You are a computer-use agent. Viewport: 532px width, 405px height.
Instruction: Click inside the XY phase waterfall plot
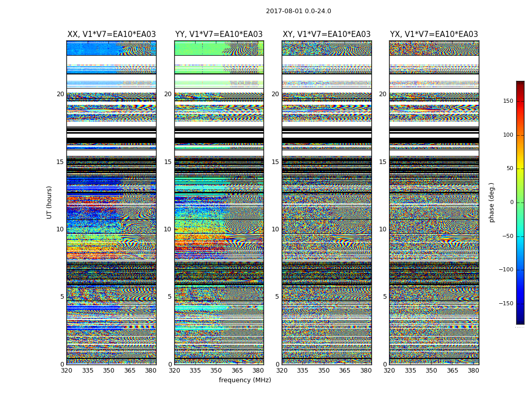[327, 202]
